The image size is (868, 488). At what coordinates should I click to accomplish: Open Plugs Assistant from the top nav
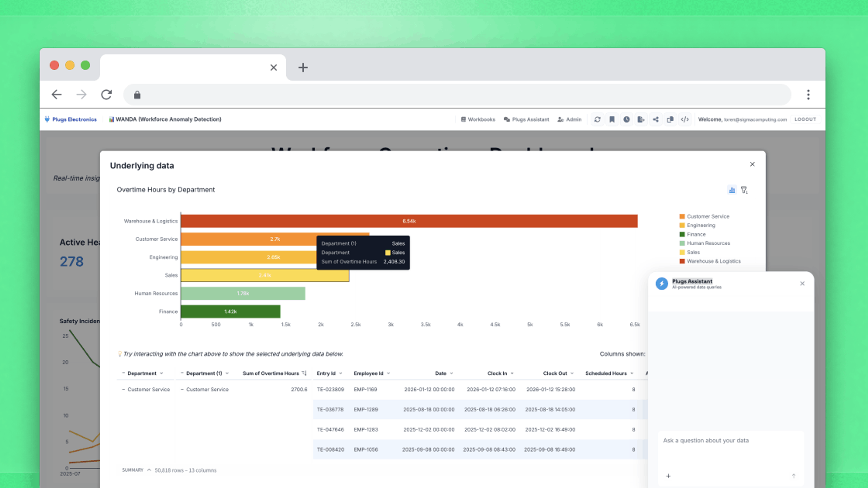click(x=526, y=119)
